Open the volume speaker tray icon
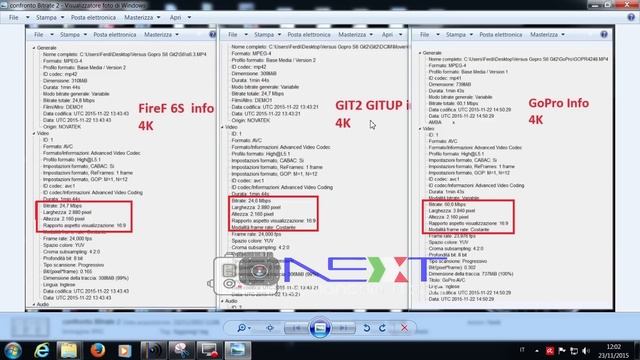 click(586, 351)
